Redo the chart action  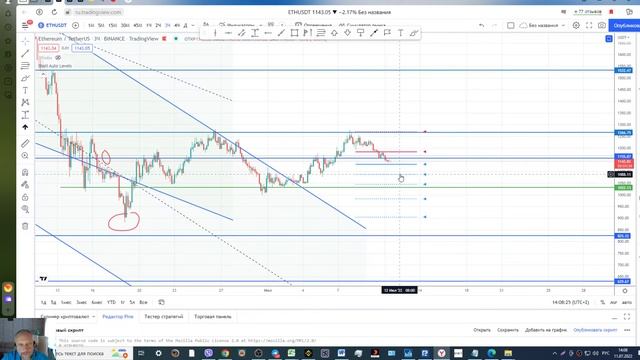(x=495, y=25)
